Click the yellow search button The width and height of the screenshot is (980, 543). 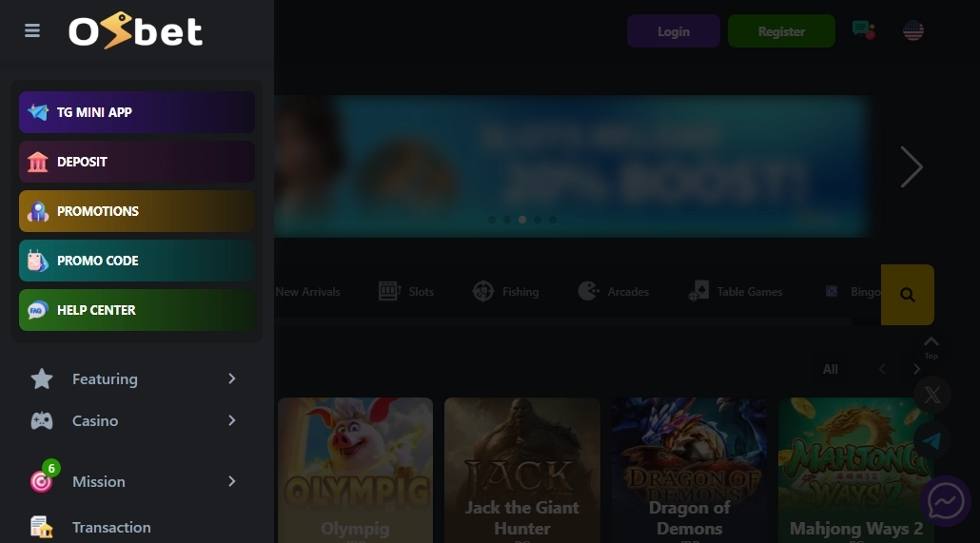(908, 294)
